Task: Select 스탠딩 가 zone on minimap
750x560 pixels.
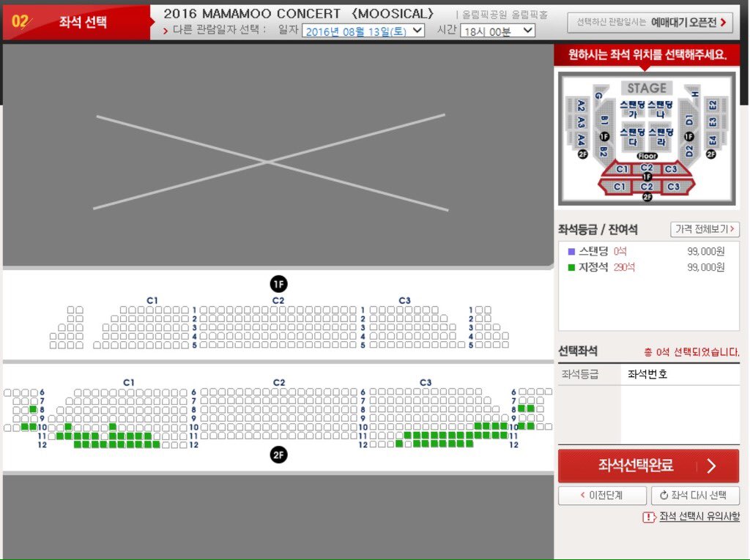Action: click(x=632, y=109)
